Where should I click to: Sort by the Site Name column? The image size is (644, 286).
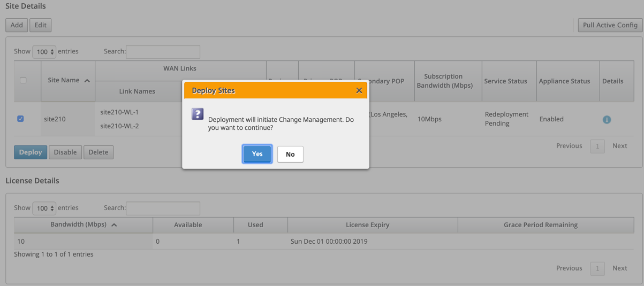point(68,81)
